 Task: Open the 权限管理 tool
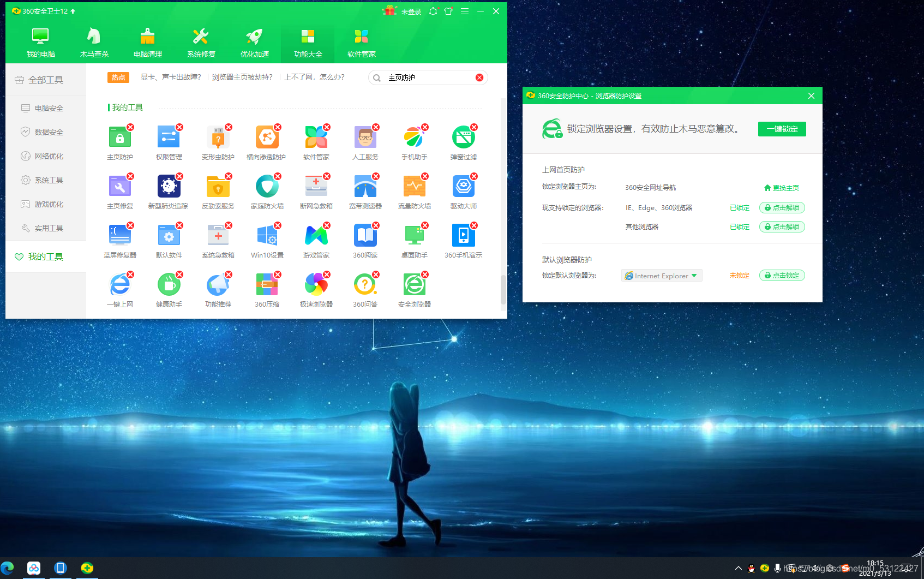pyautogui.click(x=169, y=143)
